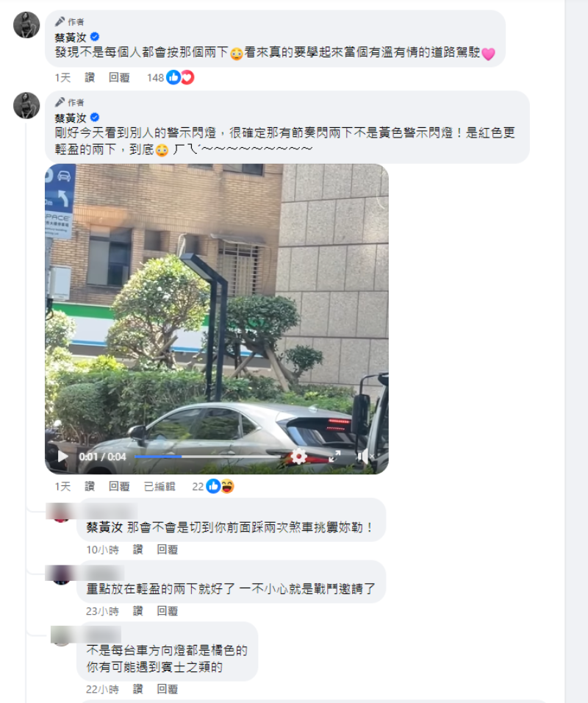Screen dimensions: 588x703
Task: Click verified badge on first 蔡黃汝 name
Action: click(x=95, y=37)
